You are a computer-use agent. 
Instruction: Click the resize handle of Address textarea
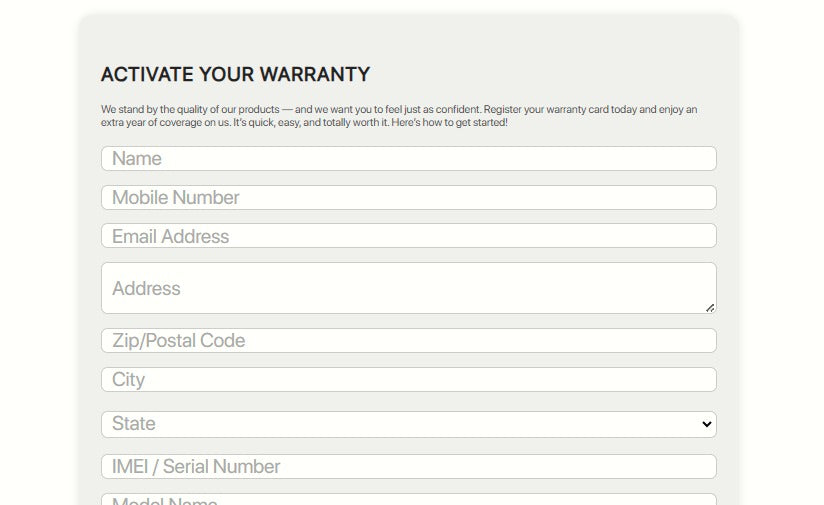pos(710,308)
